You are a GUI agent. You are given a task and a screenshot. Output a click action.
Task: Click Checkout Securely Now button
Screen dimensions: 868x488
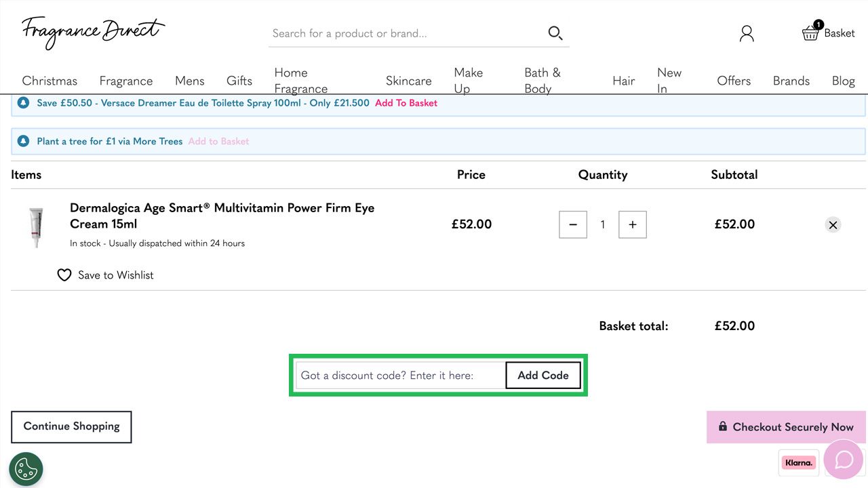click(787, 427)
